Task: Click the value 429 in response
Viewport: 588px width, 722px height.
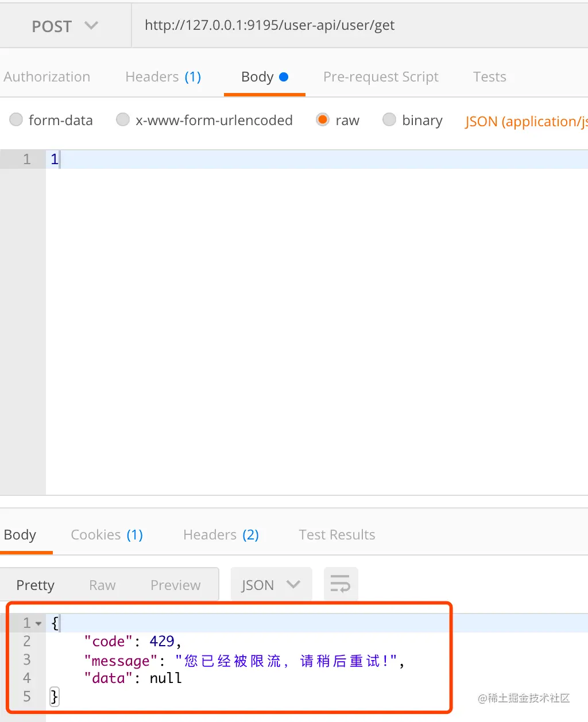Action: point(162,641)
